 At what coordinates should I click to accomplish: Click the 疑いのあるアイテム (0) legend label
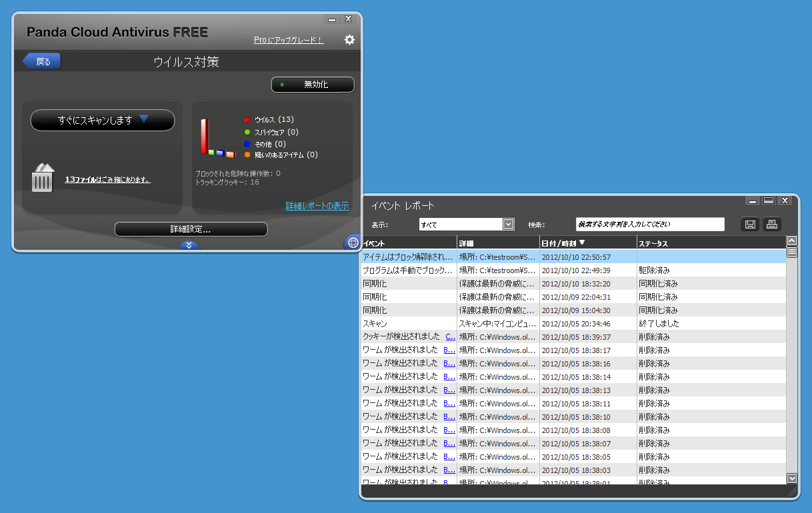pyautogui.click(x=286, y=155)
